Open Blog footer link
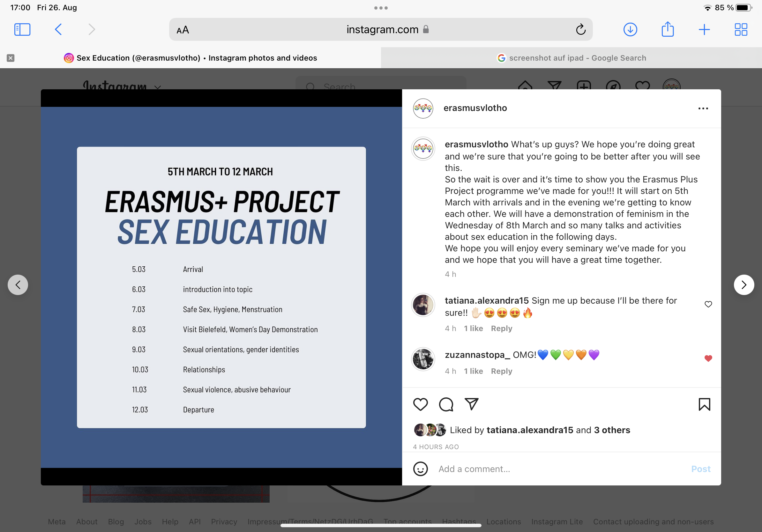 116,522
